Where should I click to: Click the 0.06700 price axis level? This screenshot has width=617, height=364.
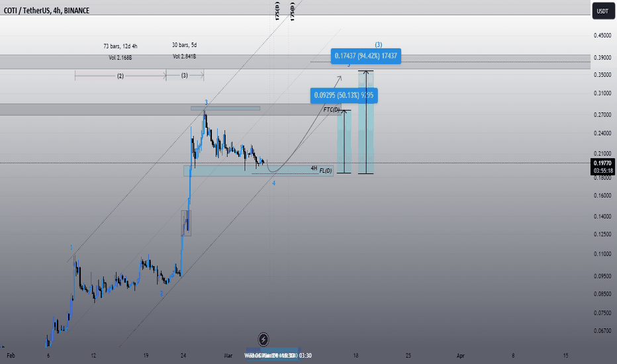602,330
